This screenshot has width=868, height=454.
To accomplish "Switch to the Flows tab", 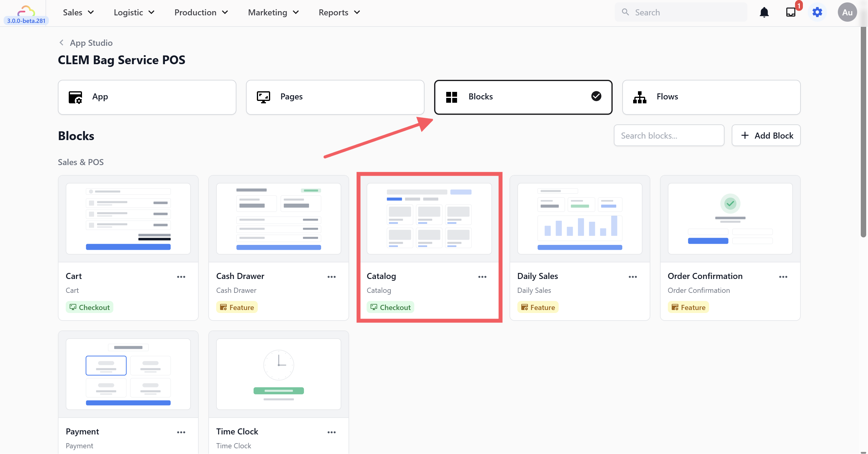I will [711, 97].
